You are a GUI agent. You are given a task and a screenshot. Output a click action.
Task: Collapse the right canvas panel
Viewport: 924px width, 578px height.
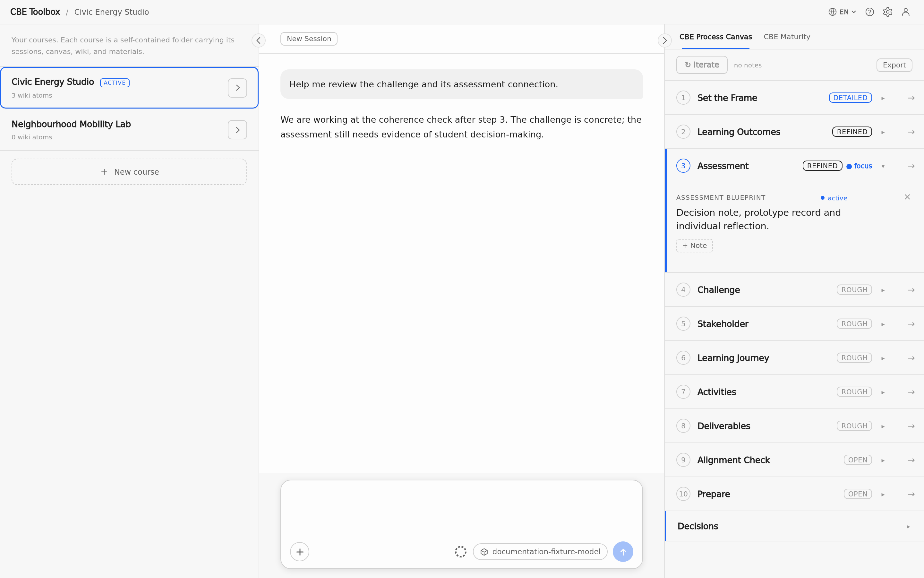click(x=664, y=40)
